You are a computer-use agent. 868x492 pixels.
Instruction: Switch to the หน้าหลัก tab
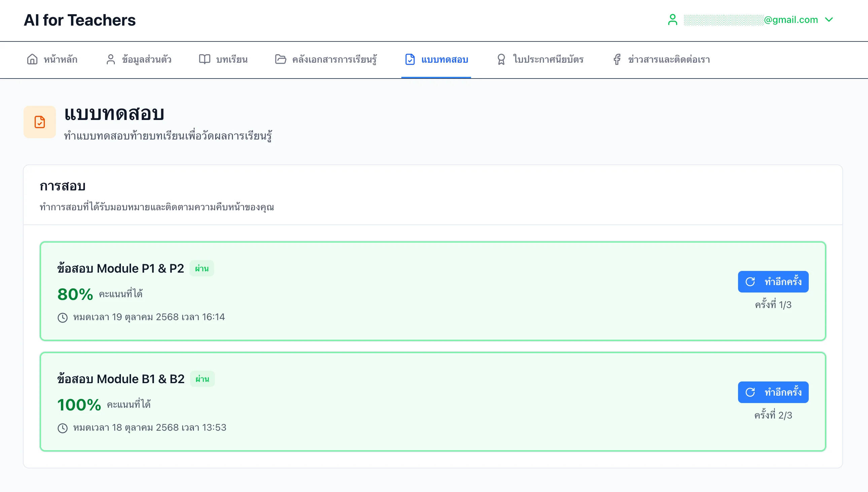(x=60, y=59)
